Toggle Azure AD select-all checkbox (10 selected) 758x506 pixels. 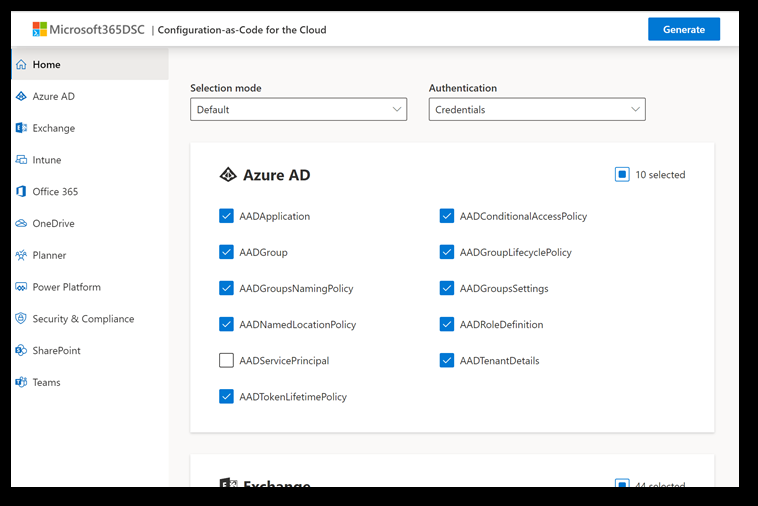(622, 174)
